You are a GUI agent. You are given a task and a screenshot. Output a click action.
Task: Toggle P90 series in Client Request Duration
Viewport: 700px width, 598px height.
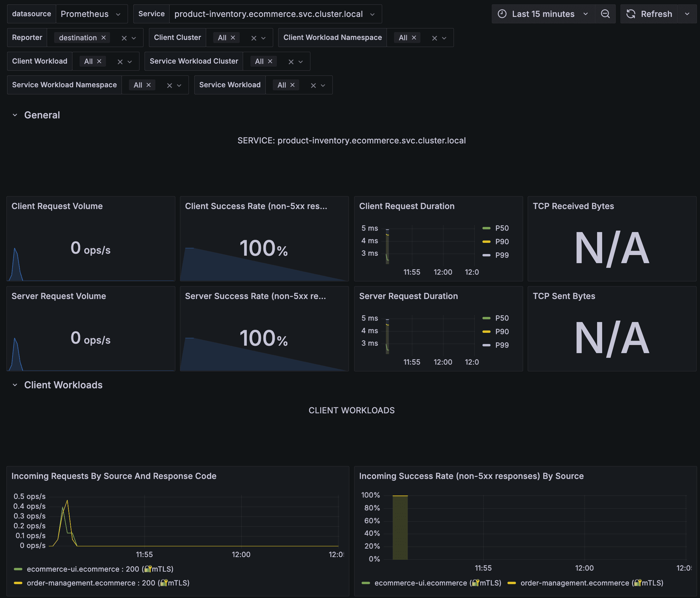point(502,241)
